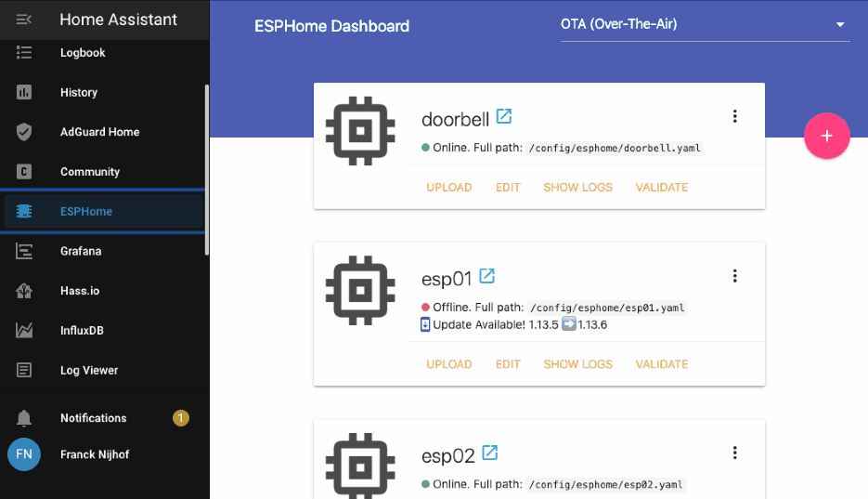Viewport: 868px width, 499px height.
Task: Click the esp01 chip icon
Action: 360,290
